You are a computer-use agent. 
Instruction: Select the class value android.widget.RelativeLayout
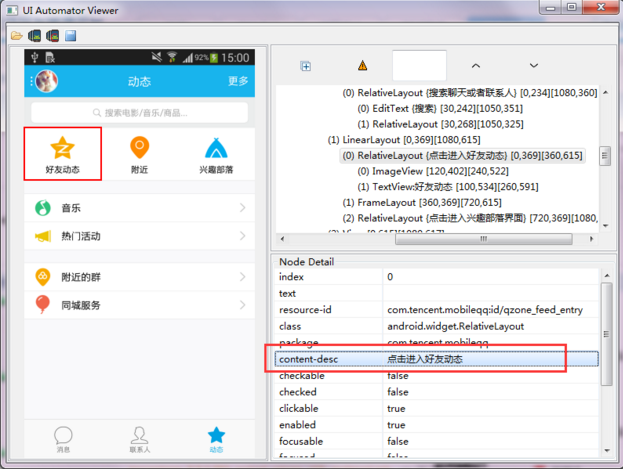[455, 326]
